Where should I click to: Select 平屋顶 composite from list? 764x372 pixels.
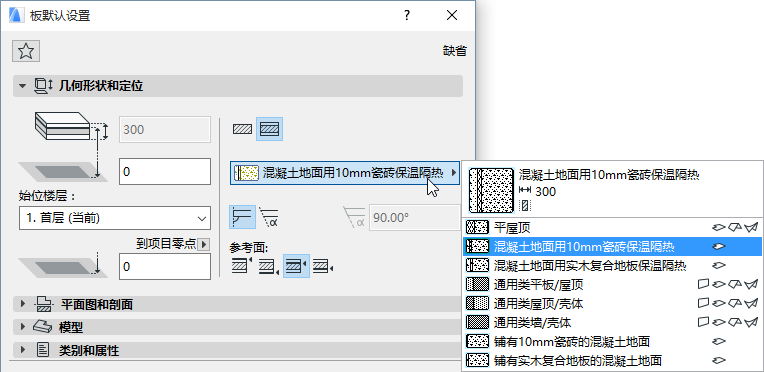pyautogui.click(x=612, y=227)
